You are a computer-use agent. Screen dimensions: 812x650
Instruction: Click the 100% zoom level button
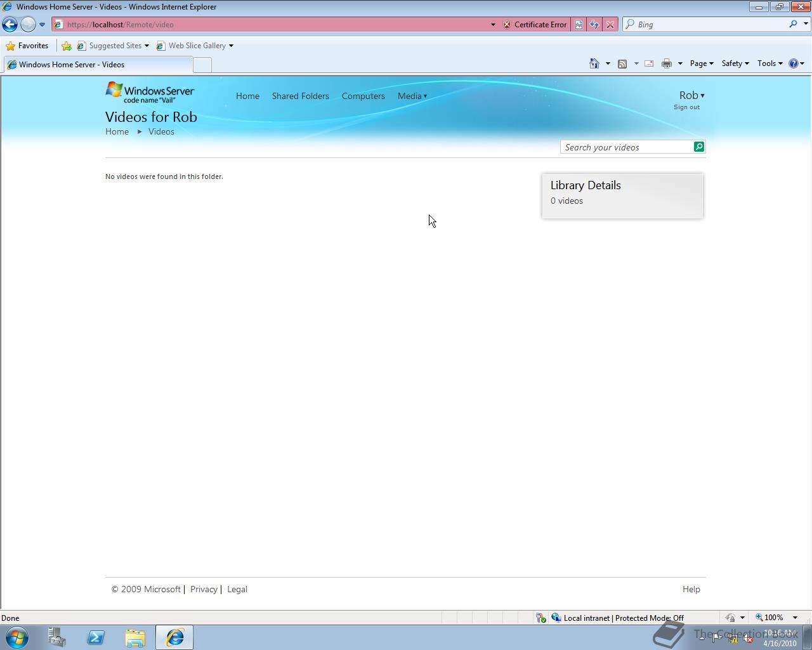[769, 618]
